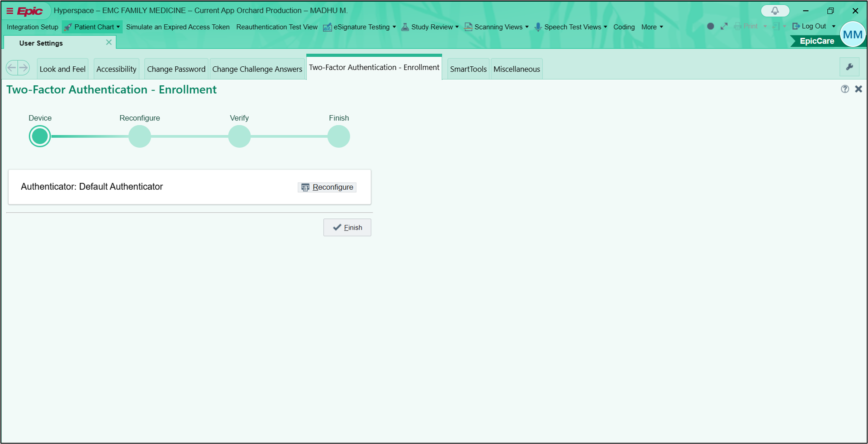Viewport: 868px width, 444px height.
Task: Open the More menu
Action: (652, 27)
